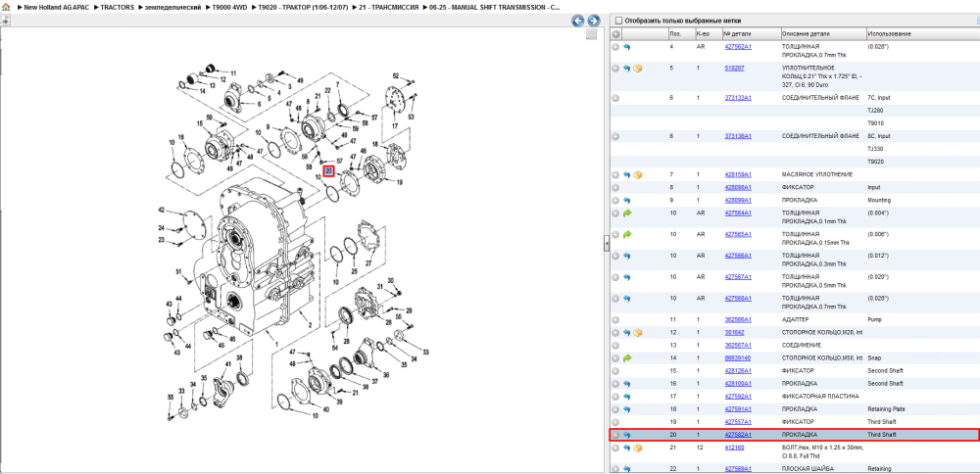
Task: Click the T9010 usage cell
Action: pos(875,123)
